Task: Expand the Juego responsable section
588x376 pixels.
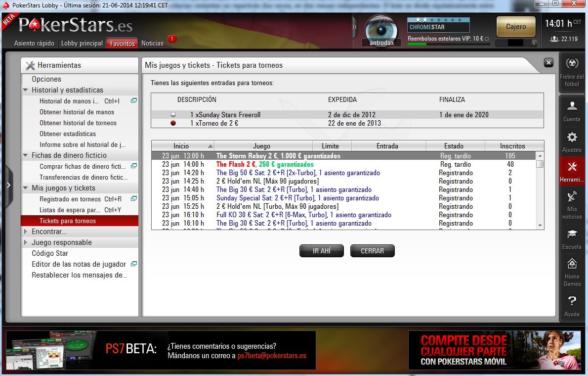Action: (x=26, y=242)
